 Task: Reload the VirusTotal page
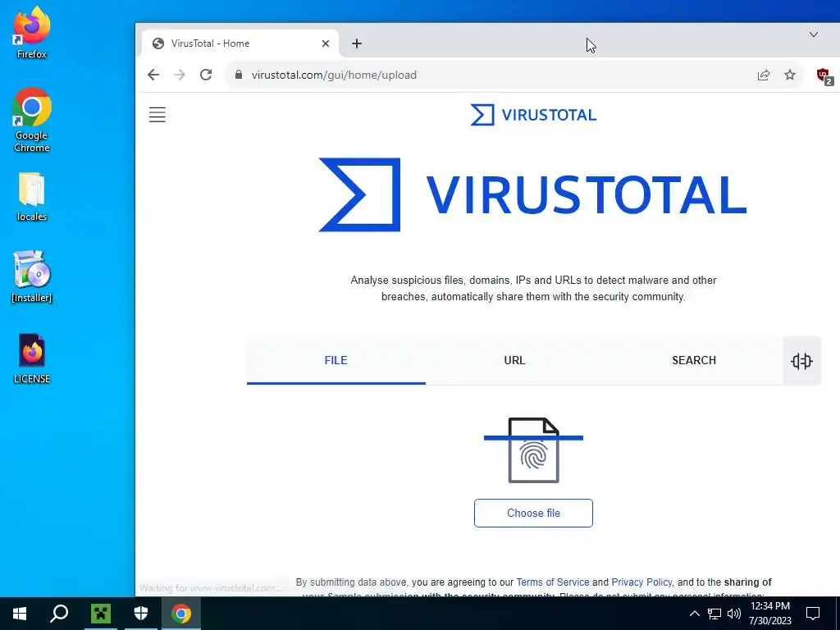click(x=206, y=75)
